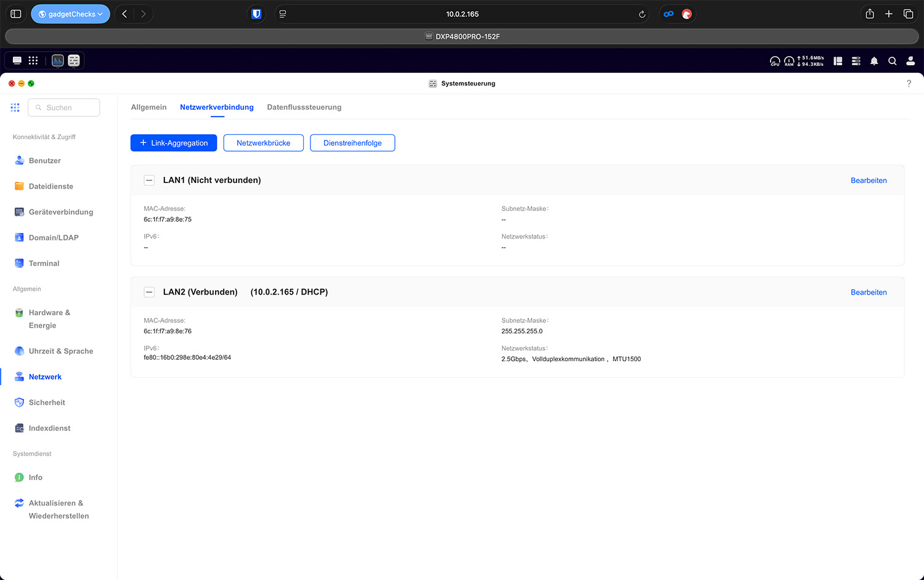Screen dimensions: 924x580
Task: Open Sicherheit in the sidebar
Action: [x=47, y=402]
